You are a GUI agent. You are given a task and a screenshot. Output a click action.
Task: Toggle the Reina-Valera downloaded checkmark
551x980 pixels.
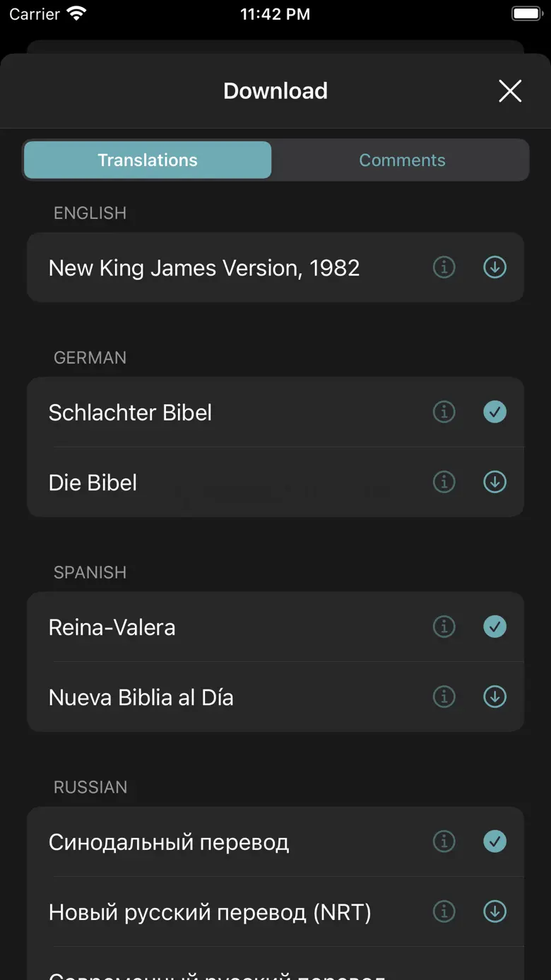[x=494, y=627]
